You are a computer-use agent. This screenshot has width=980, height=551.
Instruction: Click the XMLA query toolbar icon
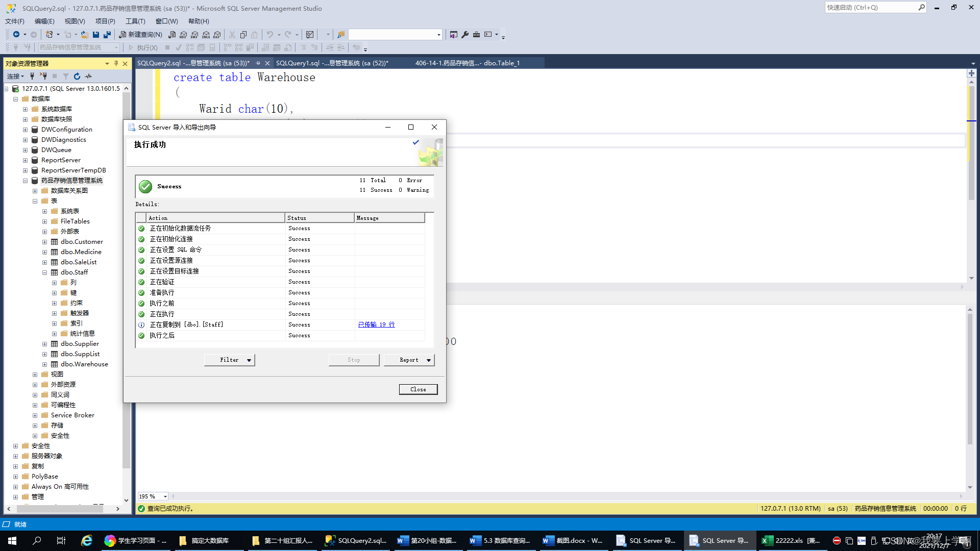pyautogui.click(x=206, y=35)
